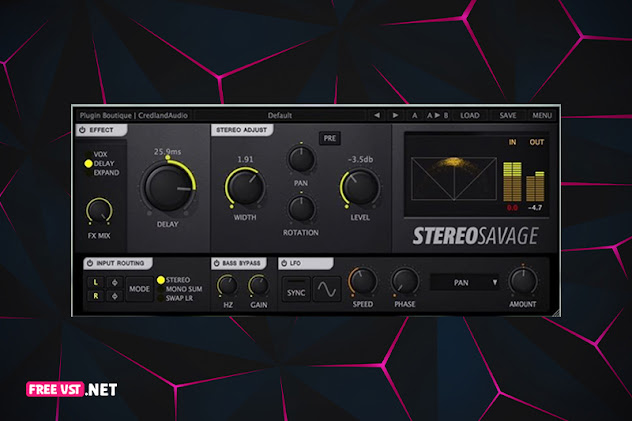Select the VOX effect mode
Image resolution: width=632 pixels, height=421 pixels.
pos(97,154)
